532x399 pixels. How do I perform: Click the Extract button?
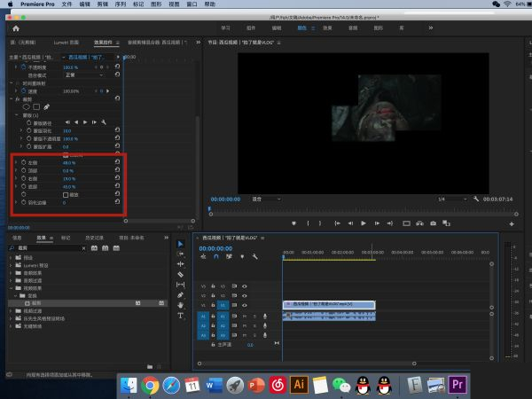(x=419, y=223)
